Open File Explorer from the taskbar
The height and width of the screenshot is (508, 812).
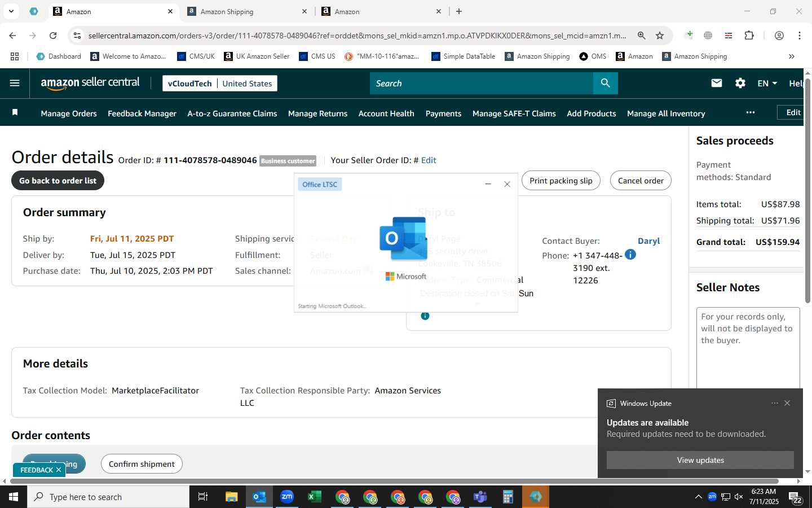[x=232, y=497]
